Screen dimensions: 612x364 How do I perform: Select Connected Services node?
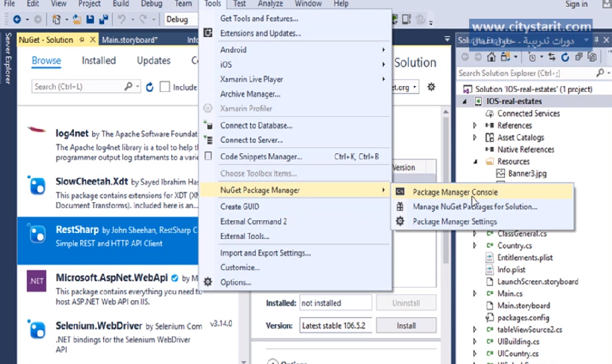click(529, 113)
